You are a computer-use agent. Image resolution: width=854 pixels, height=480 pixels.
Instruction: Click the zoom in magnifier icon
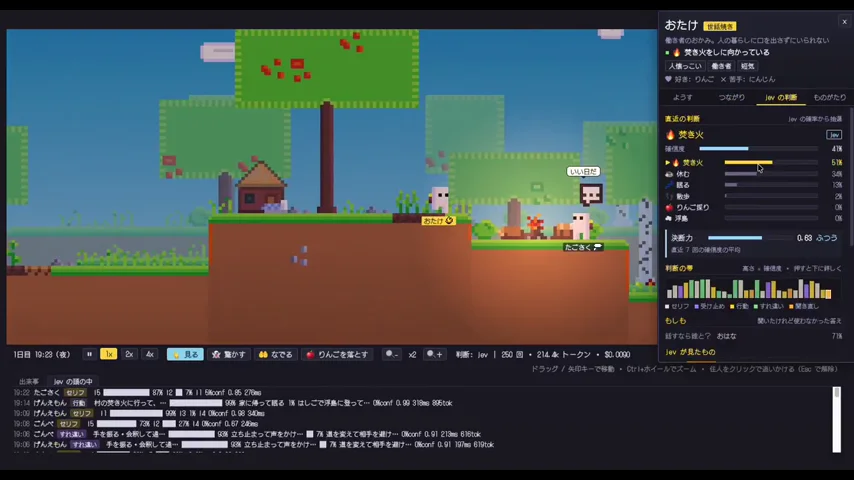click(434, 354)
